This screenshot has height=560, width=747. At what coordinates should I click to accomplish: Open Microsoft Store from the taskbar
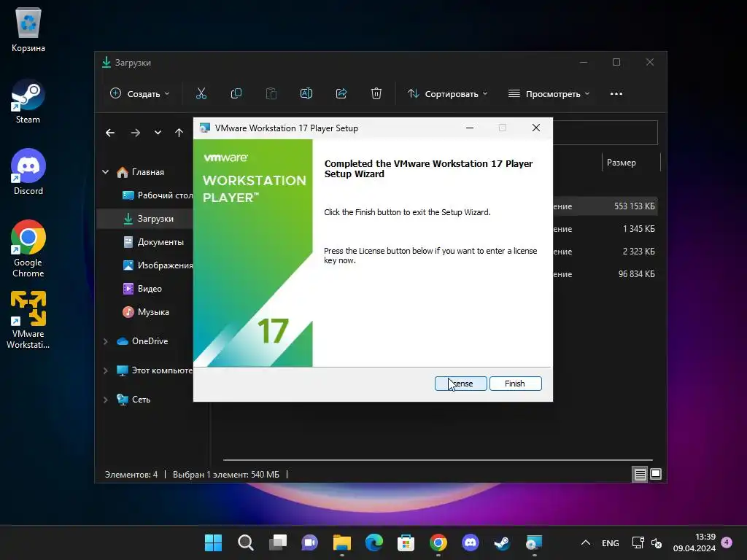[406, 542]
